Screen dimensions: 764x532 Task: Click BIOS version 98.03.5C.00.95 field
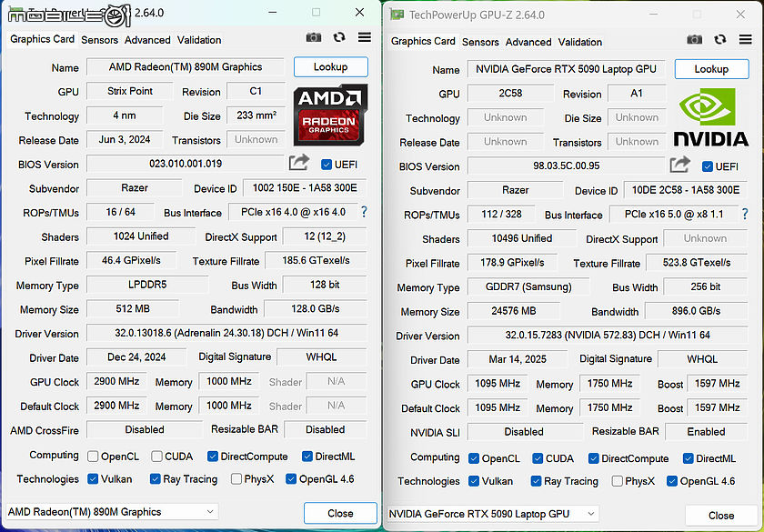pos(566,166)
